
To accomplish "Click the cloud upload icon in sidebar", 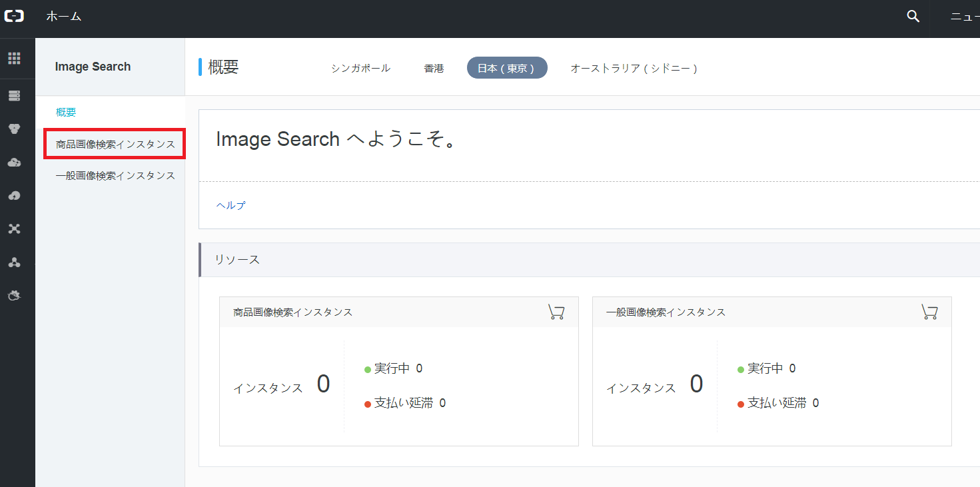I will coord(14,163).
